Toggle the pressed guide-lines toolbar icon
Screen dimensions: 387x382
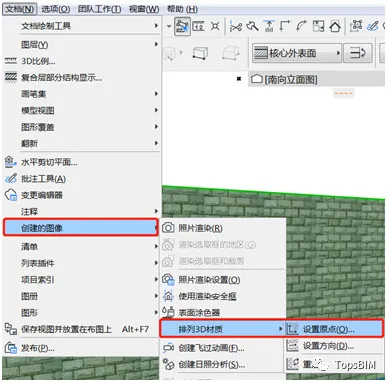[182, 26]
